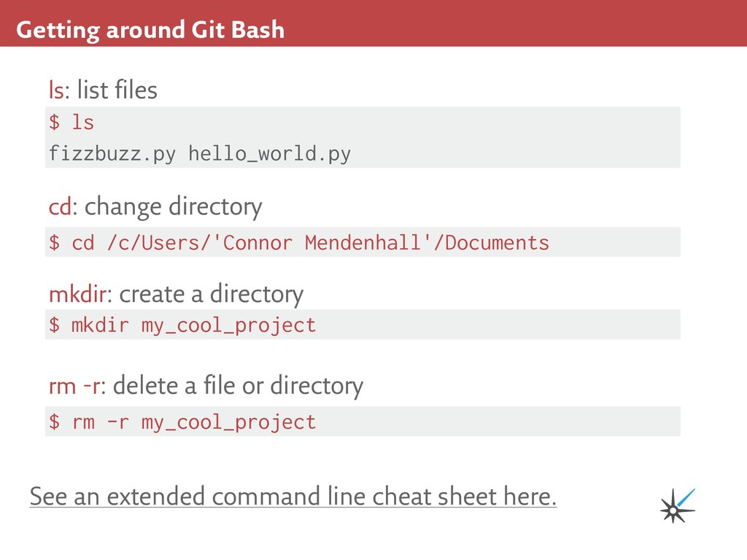Click the red 'ls' keyword heading
The height and width of the screenshot is (560, 747).
point(55,90)
